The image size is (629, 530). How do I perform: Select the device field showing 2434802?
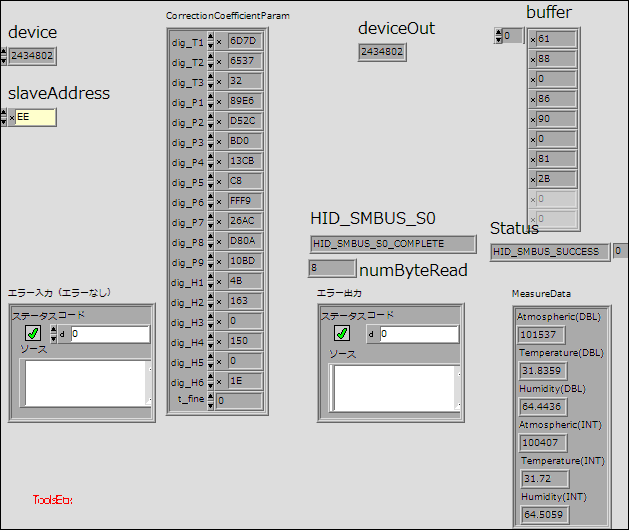[32, 56]
